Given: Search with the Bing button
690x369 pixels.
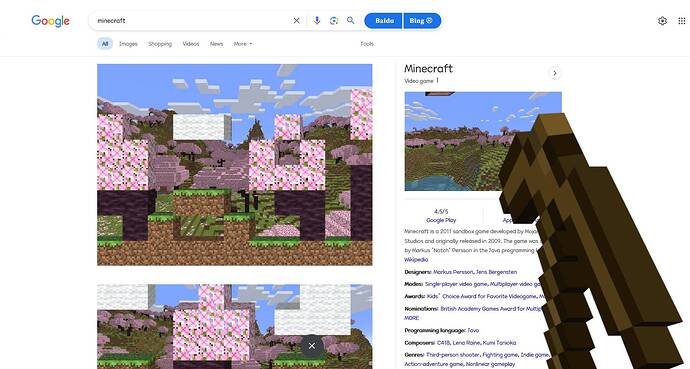Looking at the screenshot, I should click(x=422, y=21).
